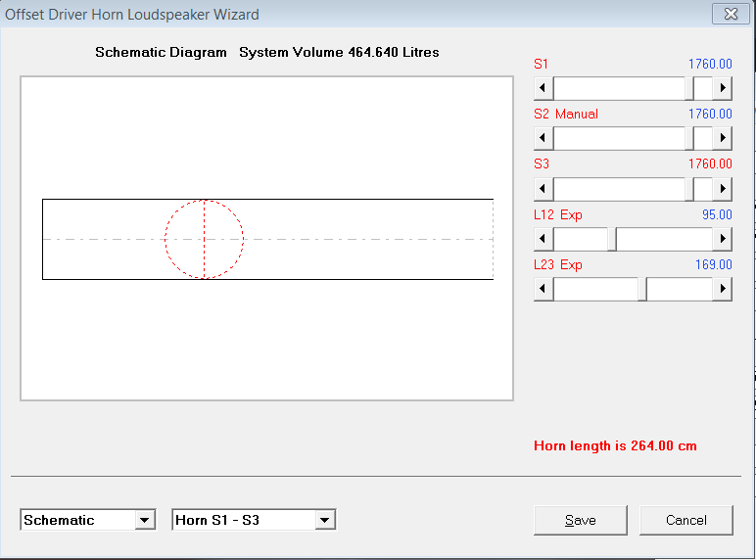Screen dimensions: 756x560
Task: Click the S1 value 1760.00
Action: 710,64
